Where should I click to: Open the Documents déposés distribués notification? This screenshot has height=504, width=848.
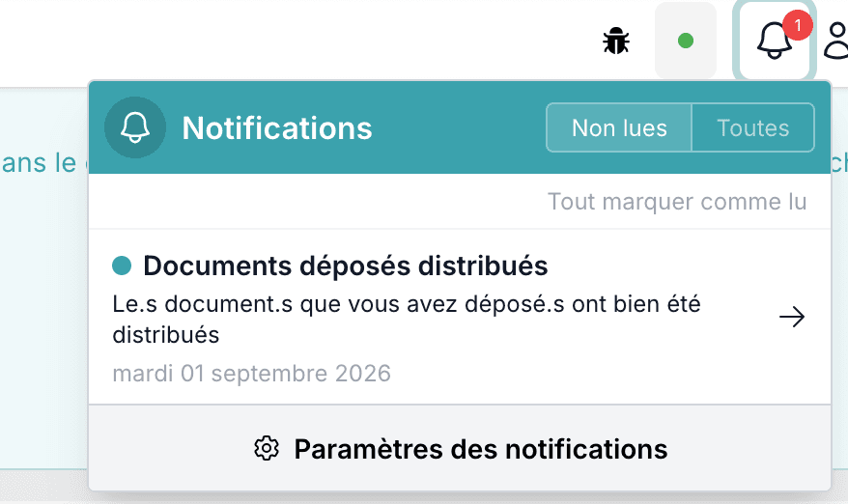coord(460,317)
